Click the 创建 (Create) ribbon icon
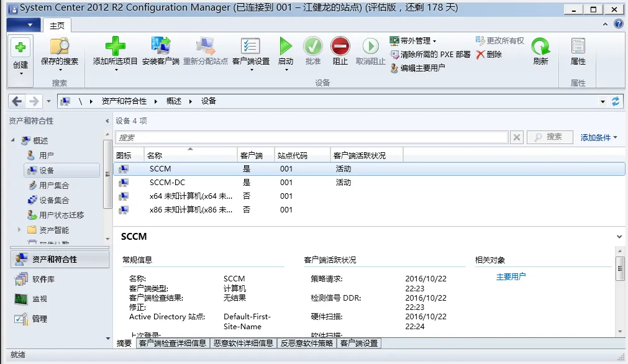Viewport: 628px width, 364px height. pos(20,48)
